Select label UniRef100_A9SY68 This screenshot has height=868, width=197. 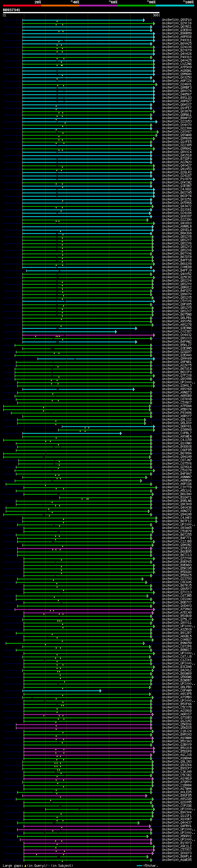pyautogui.click(x=177, y=389)
